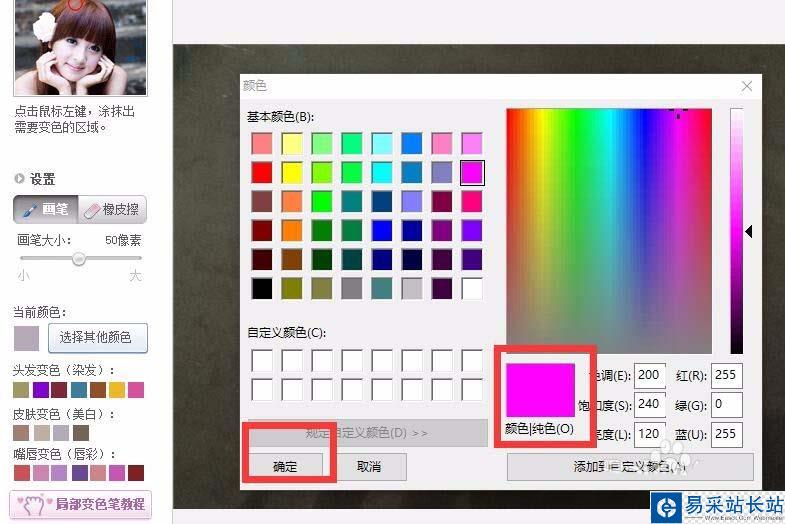
Task: Close the 颜色 dialog
Action: point(747,86)
